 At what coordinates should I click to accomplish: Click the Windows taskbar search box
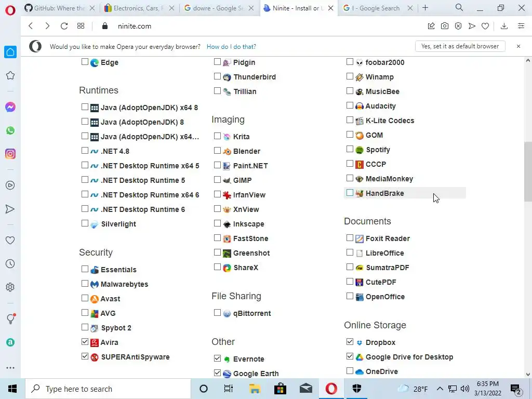click(108, 389)
